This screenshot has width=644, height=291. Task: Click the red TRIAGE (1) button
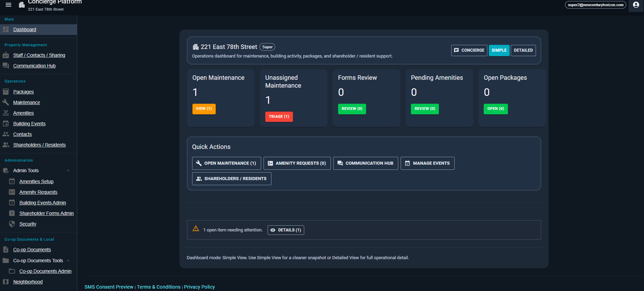pyautogui.click(x=279, y=117)
